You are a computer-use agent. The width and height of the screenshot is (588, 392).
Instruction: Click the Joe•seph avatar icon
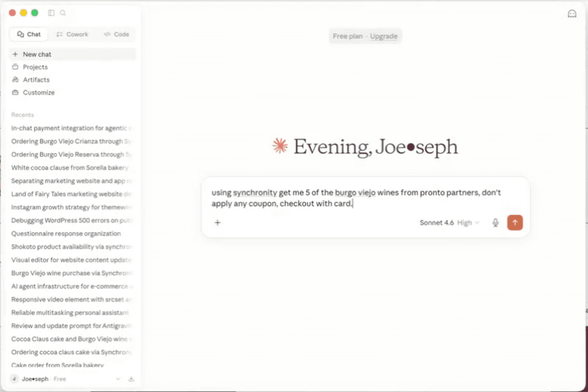14,379
